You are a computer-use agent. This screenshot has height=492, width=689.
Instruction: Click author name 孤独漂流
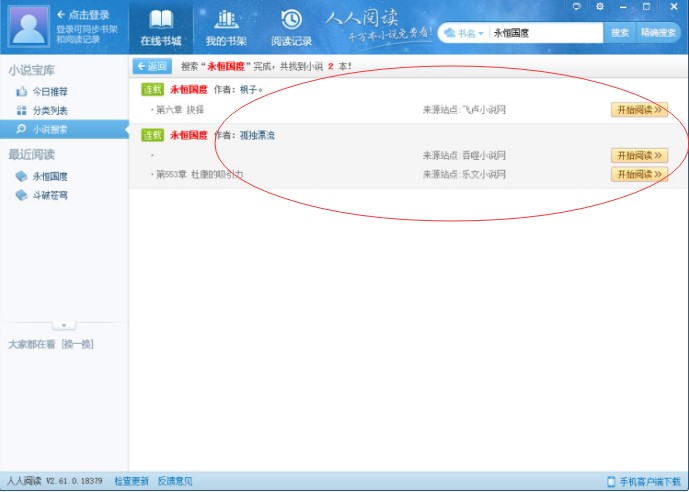257,135
